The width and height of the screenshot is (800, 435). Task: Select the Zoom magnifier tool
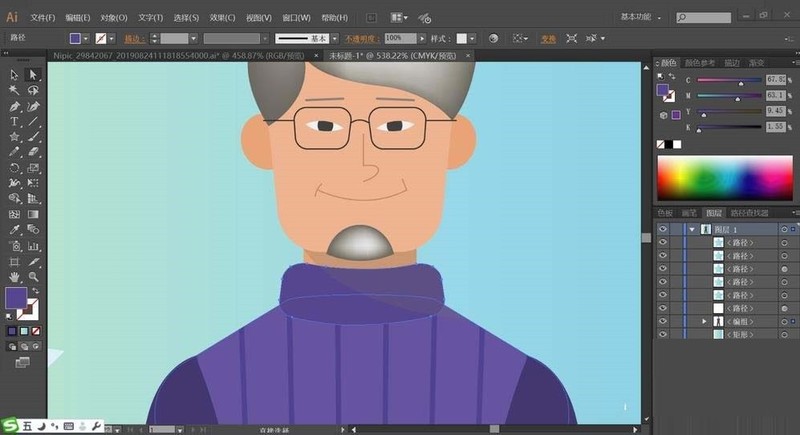(x=33, y=277)
